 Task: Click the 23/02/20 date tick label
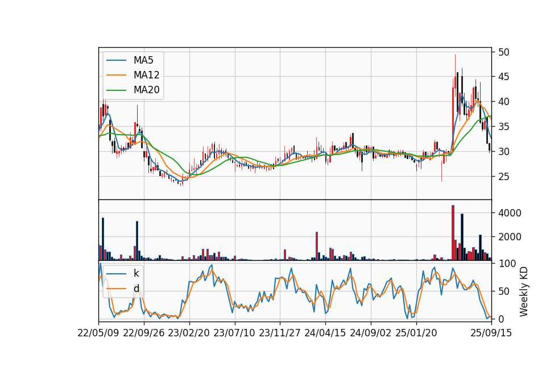189,333
